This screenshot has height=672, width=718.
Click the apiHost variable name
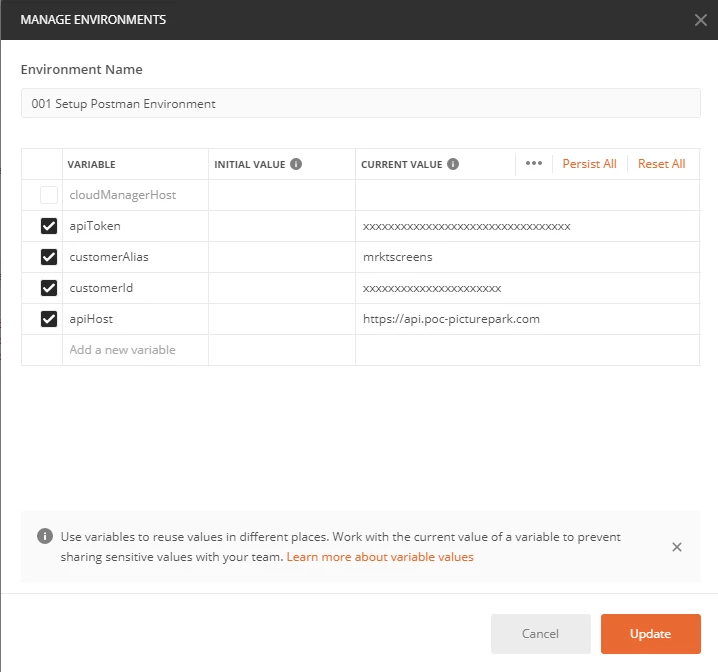click(x=91, y=319)
